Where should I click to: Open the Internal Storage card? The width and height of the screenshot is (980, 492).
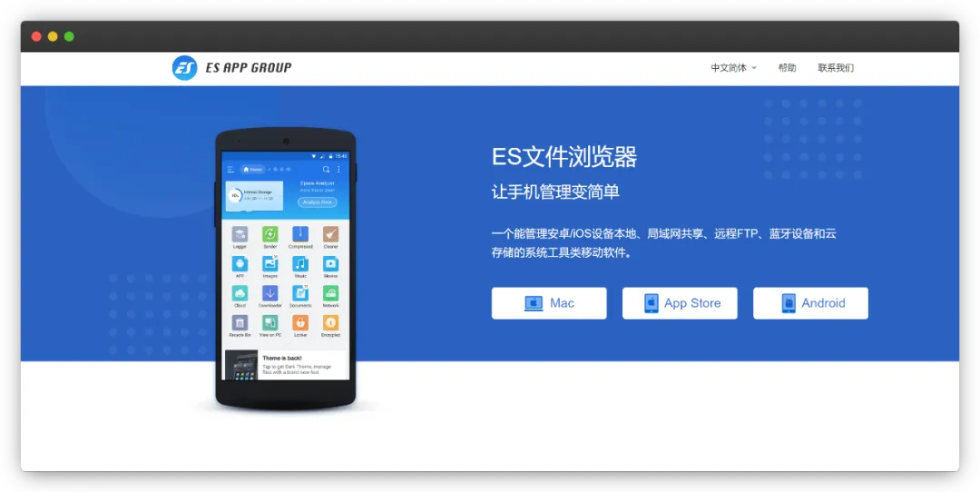(x=254, y=196)
